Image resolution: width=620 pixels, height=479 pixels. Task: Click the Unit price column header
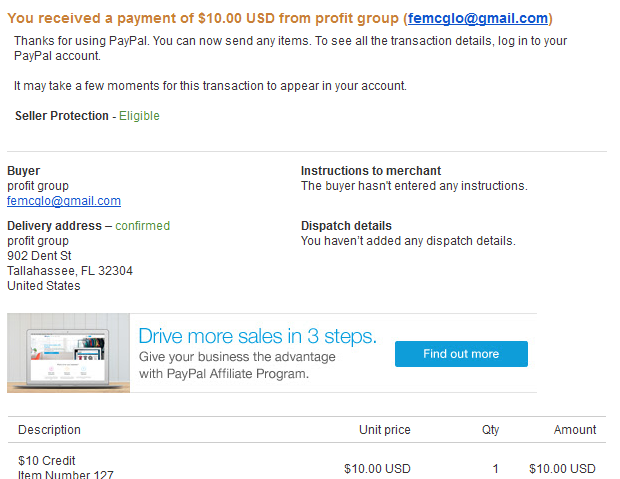coord(384,430)
